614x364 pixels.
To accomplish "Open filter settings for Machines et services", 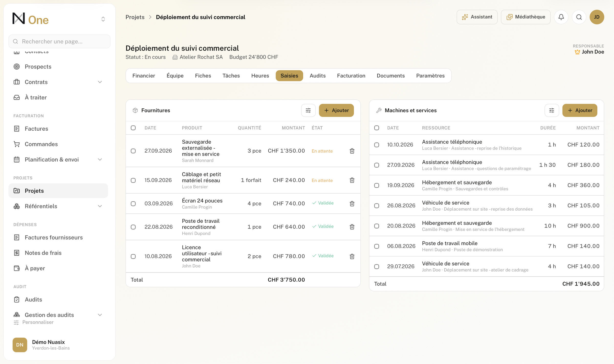I will tap(552, 110).
